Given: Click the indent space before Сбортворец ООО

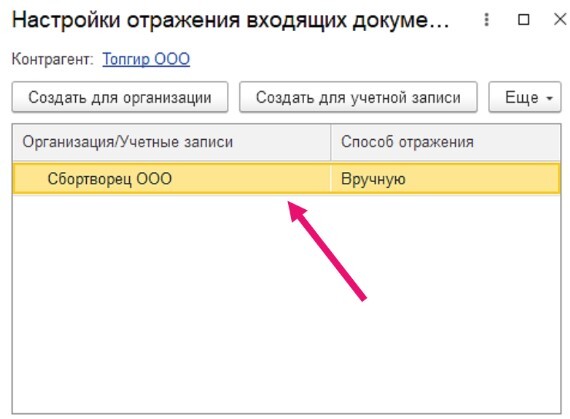Looking at the screenshot, I should click(31, 178).
